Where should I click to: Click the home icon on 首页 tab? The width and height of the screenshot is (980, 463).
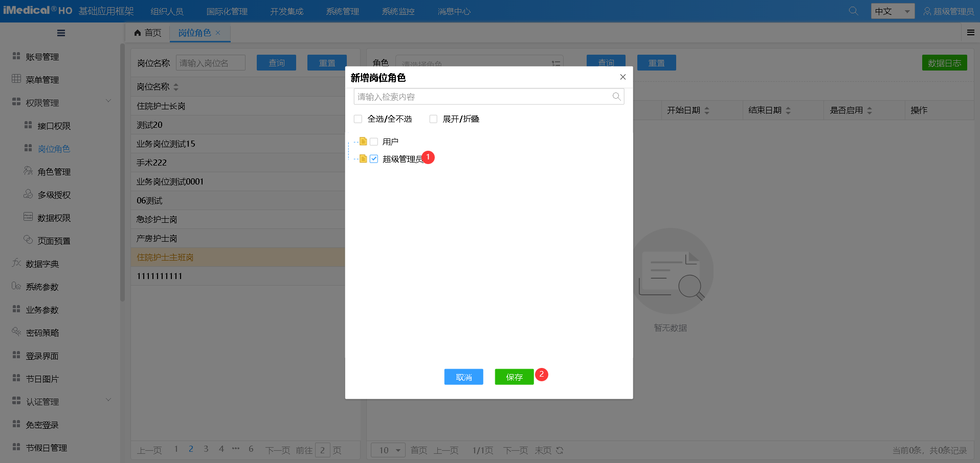coord(138,33)
